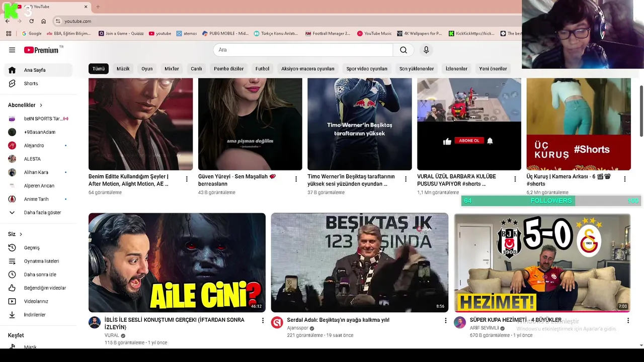Open options menu for VURAL ÜZÜL BARBAR'A short

point(515,179)
